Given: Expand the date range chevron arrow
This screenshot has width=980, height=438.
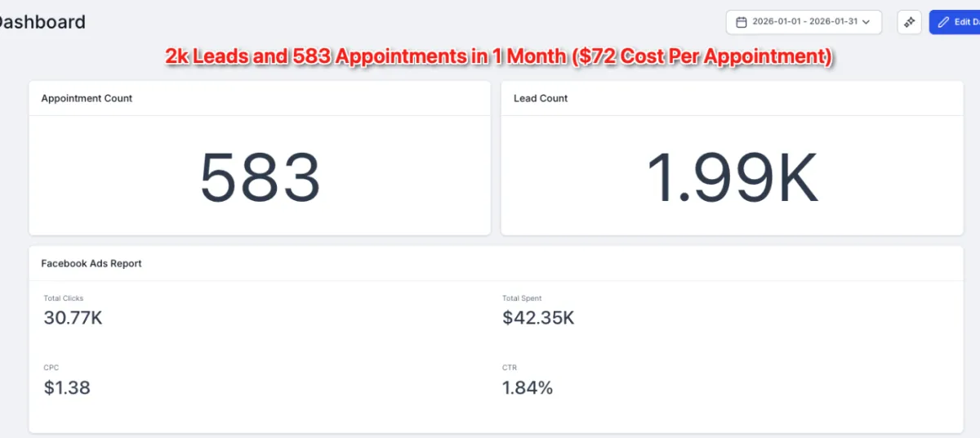Looking at the screenshot, I should [866, 22].
